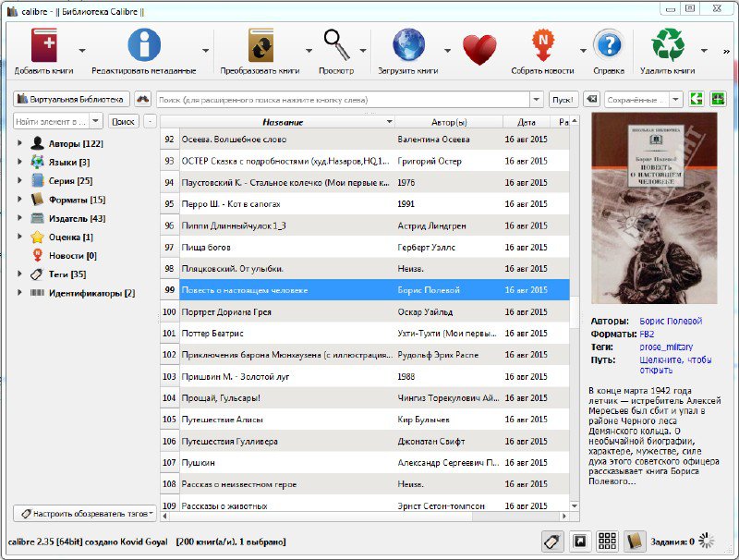739x560 pixels.
Task: Open the book viewer magnifier icon
Action: point(336,45)
